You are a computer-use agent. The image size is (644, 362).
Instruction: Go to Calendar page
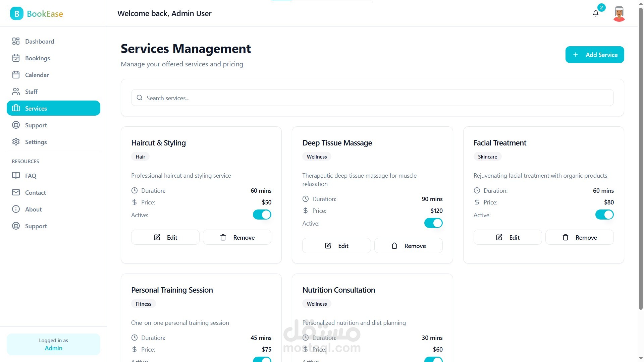click(x=37, y=75)
